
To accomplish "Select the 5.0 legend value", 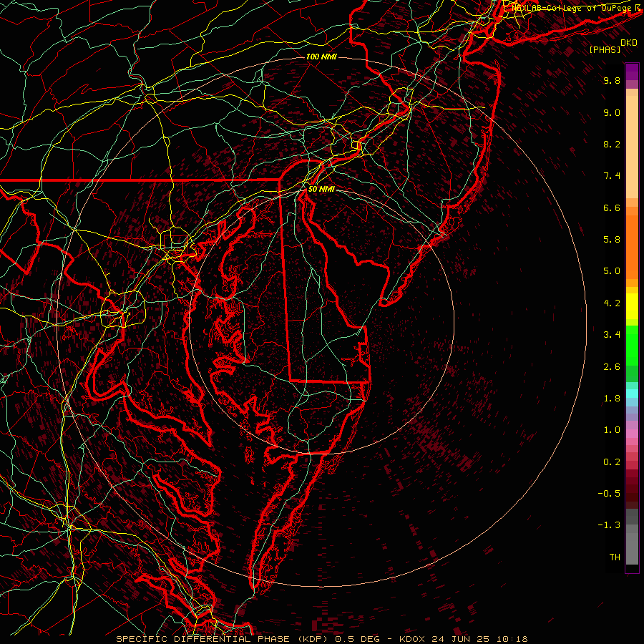I will 612,271.
